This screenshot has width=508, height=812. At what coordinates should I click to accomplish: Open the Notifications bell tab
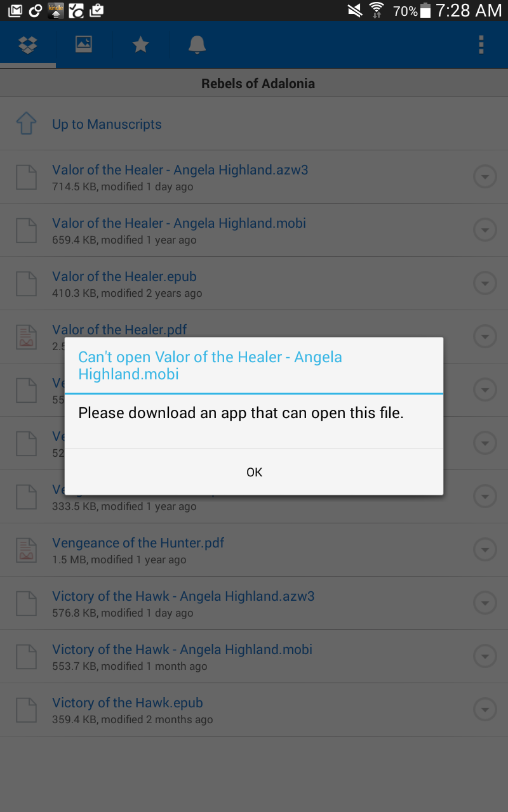(197, 45)
